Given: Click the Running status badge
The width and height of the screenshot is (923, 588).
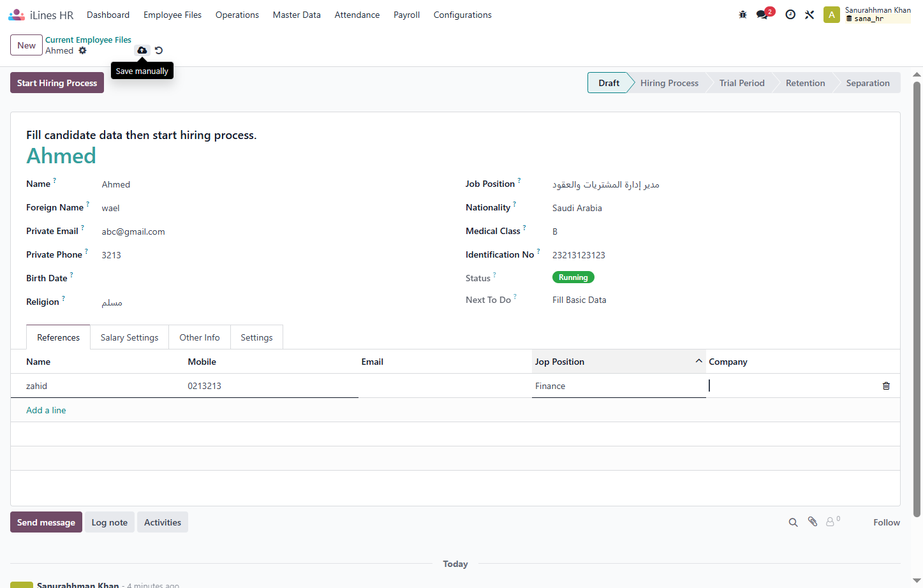Looking at the screenshot, I should pos(573,277).
